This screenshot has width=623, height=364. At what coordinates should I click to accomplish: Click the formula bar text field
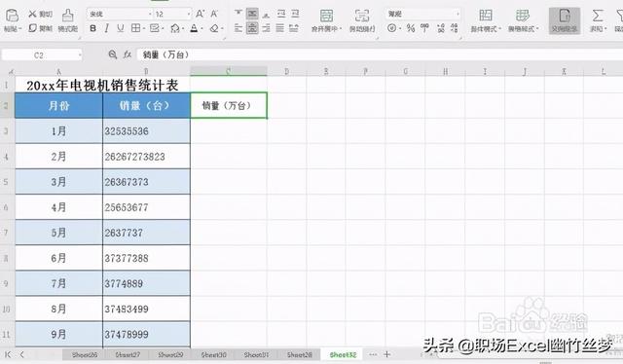click(x=380, y=55)
